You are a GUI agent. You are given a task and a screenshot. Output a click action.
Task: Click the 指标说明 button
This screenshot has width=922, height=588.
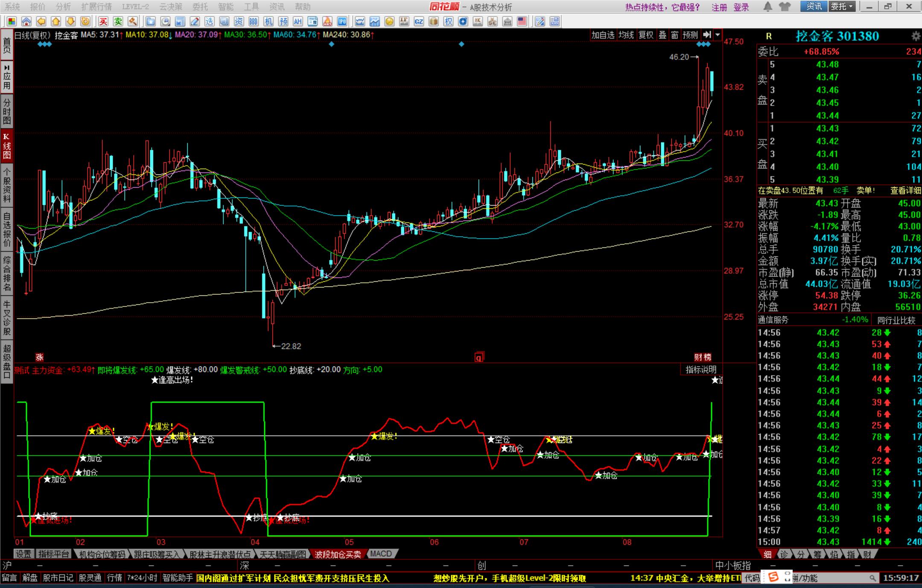[701, 370]
